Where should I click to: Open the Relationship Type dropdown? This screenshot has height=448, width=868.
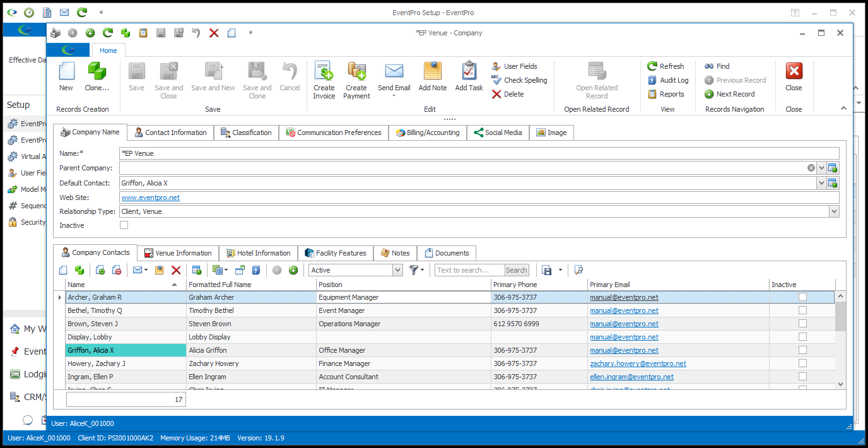tap(835, 212)
